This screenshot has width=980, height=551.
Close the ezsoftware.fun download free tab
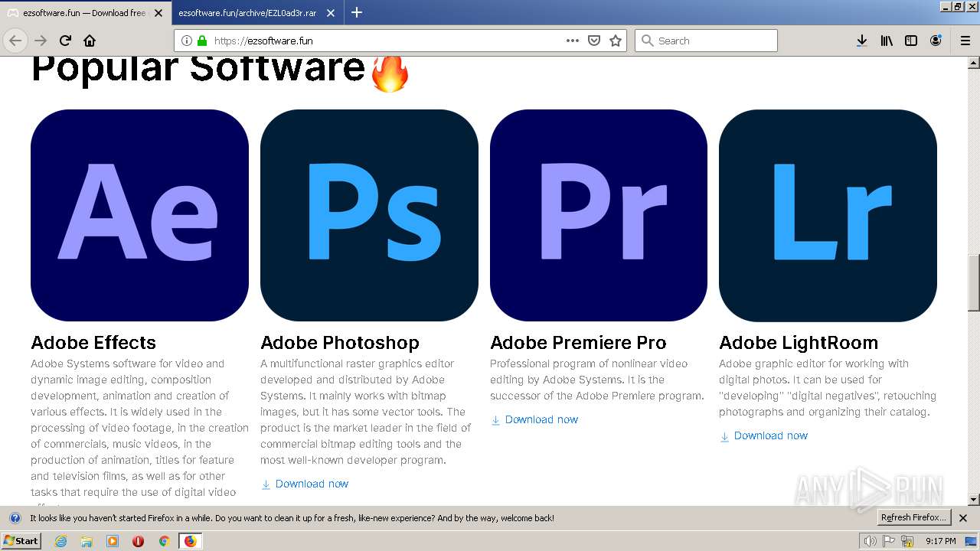click(x=158, y=13)
